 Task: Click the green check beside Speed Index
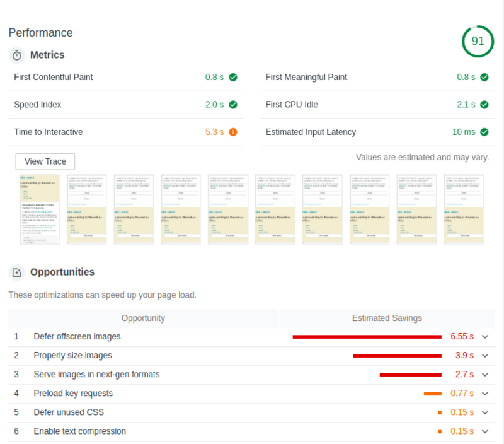click(233, 105)
